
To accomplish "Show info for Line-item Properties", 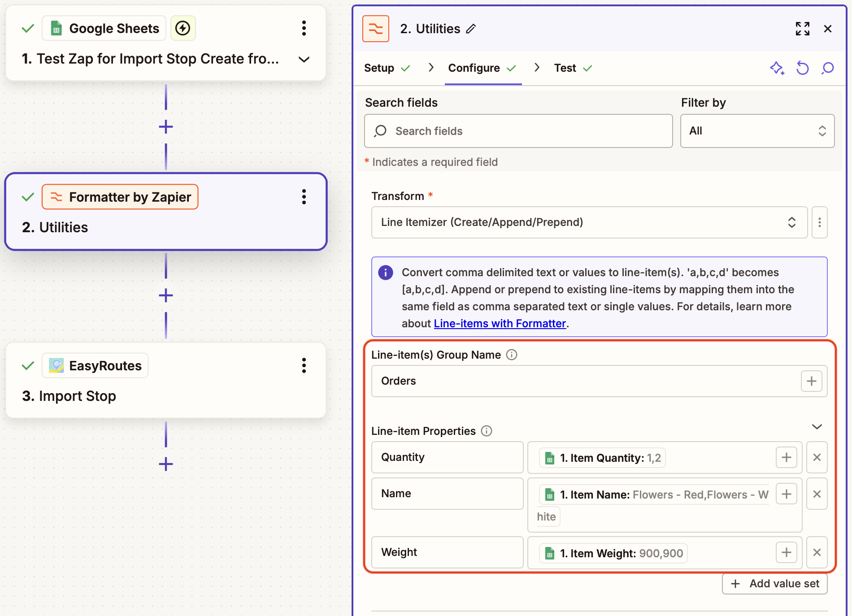I will click(487, 431).
